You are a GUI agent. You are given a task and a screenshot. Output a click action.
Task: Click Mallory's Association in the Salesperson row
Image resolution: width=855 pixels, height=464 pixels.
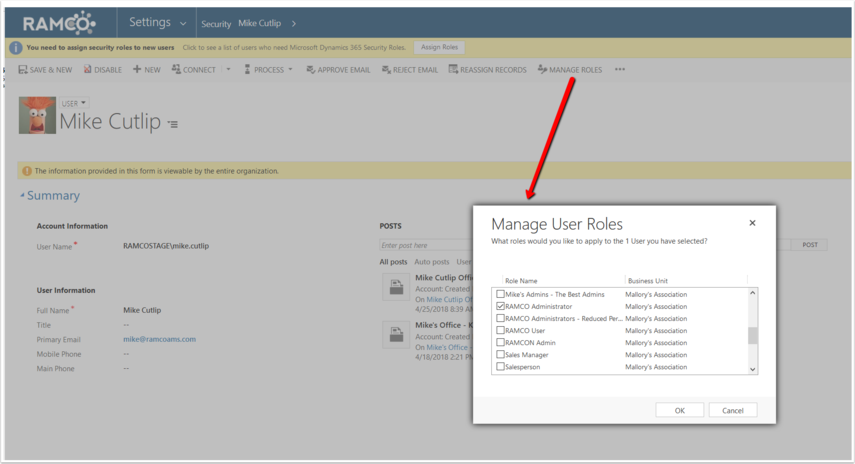656,367
